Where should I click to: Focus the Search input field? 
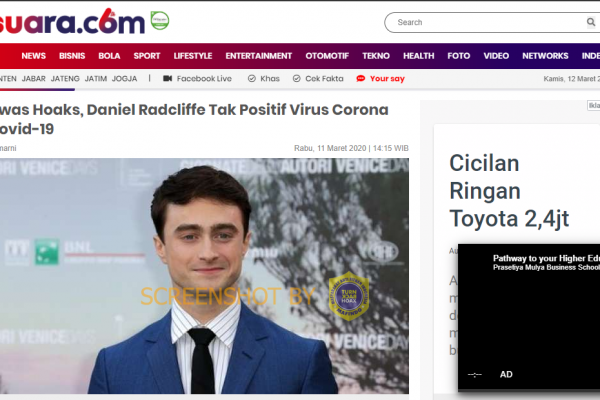point(490,22)
